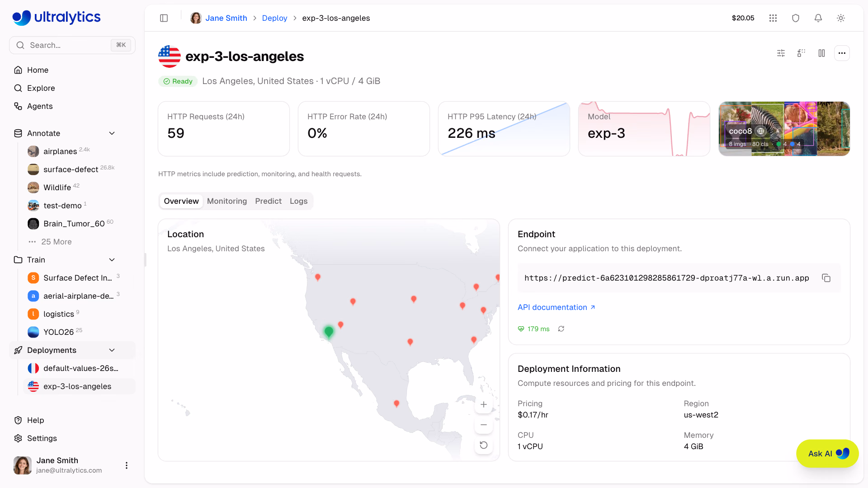
Task: Select the Overview tab
Action: click(x=181, y=201)
